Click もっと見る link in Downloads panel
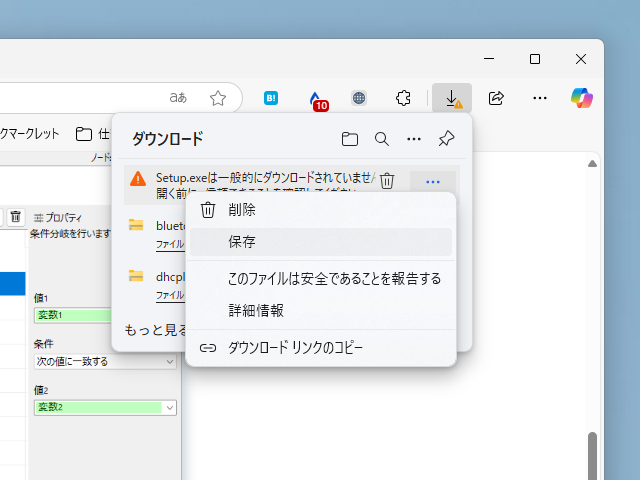This screenshot has width=640, height=480. (156, 330)
